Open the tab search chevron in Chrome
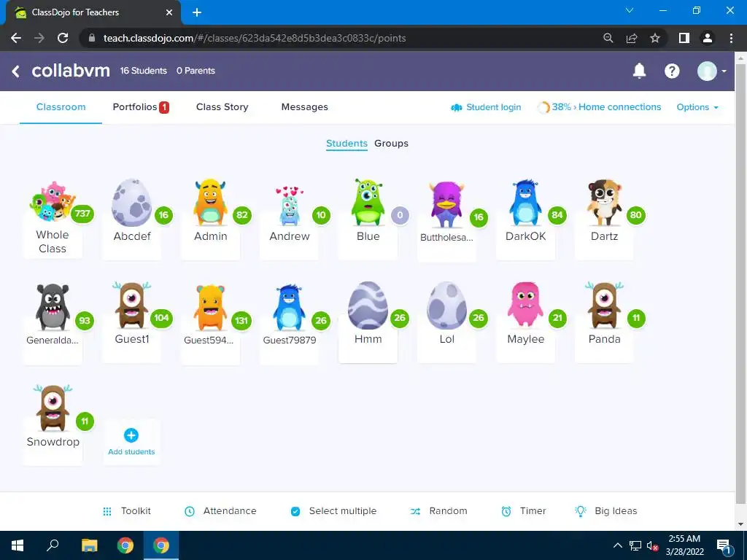Image resolution: width=747 pixels, height=560 pixels. point(630,10)
